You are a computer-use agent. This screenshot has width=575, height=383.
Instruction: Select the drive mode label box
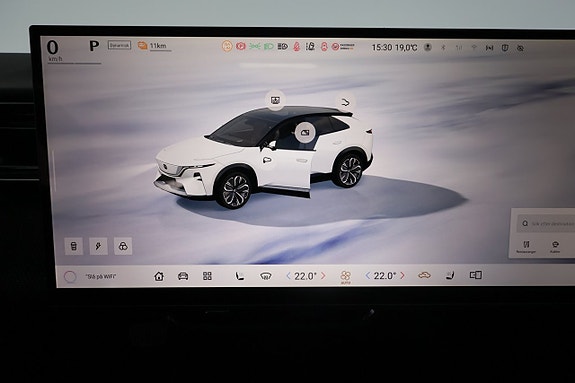click(120, 45)
